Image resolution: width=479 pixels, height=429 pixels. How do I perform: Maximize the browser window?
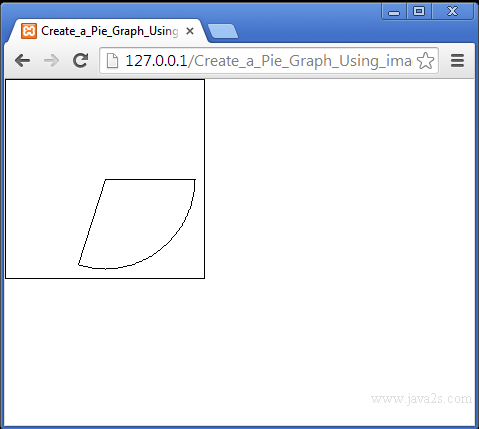point(419,12)
